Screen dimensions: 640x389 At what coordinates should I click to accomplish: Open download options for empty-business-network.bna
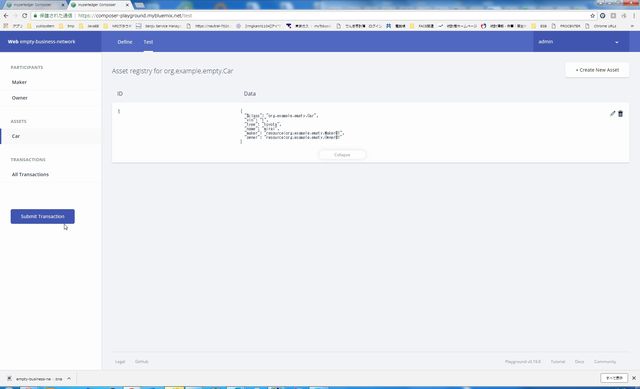tap(69, 379)
